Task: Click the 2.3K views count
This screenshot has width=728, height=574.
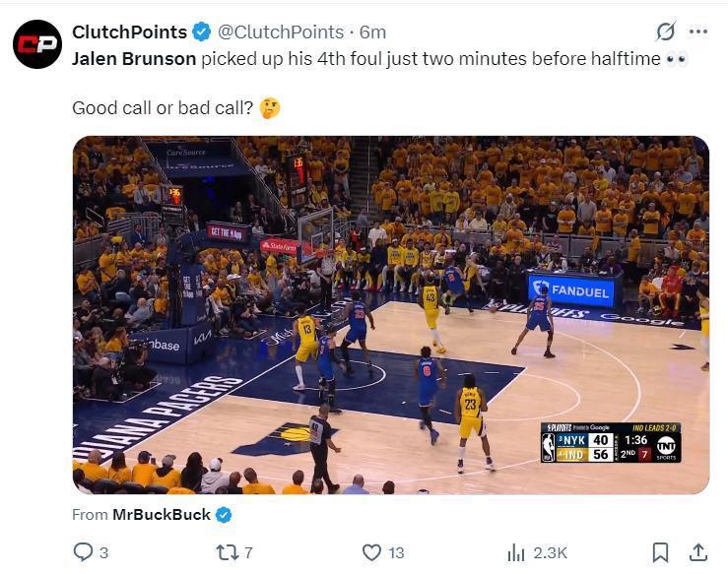Action: [x=549, y=553]
